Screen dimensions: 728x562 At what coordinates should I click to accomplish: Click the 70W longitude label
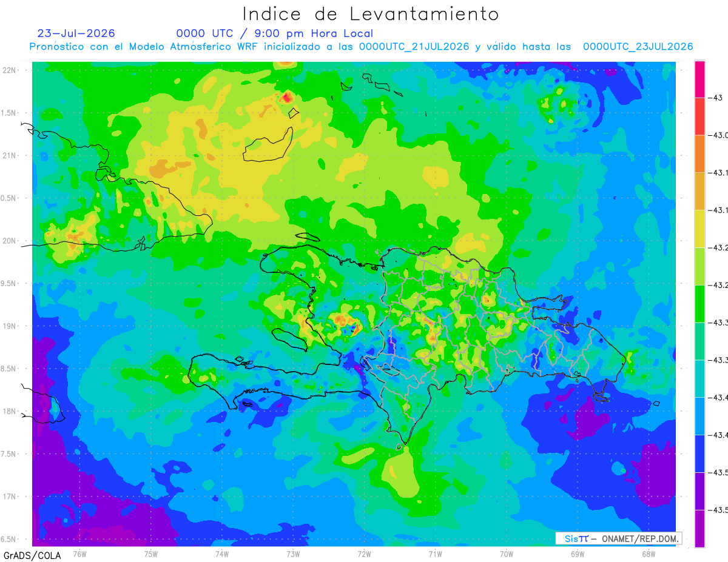507,554
